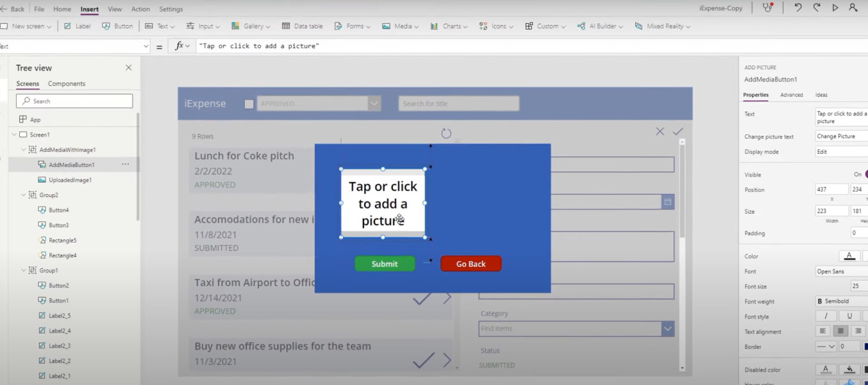This screenshot has width=868, height=385.
Task: Select UploadedImage1 in tree
Action: coord(70,180)
